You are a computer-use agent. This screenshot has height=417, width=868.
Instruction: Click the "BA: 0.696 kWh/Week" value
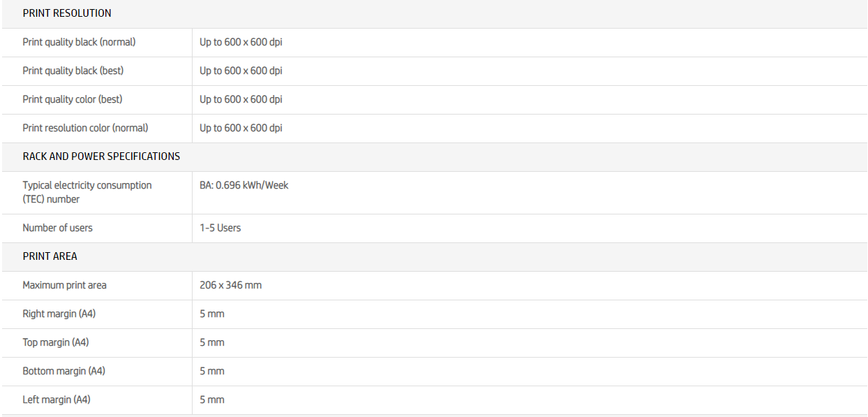pos(244,185)
